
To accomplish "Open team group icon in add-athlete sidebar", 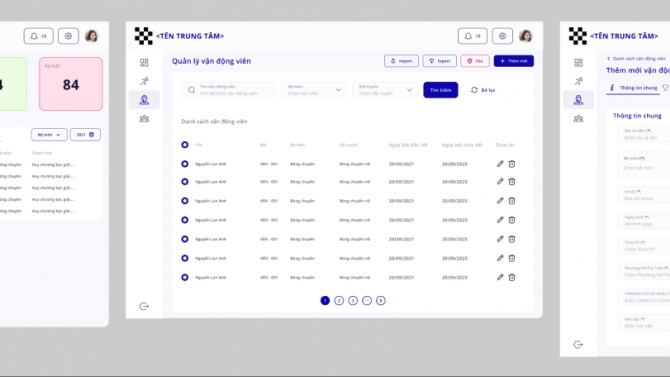I will 578,118.
